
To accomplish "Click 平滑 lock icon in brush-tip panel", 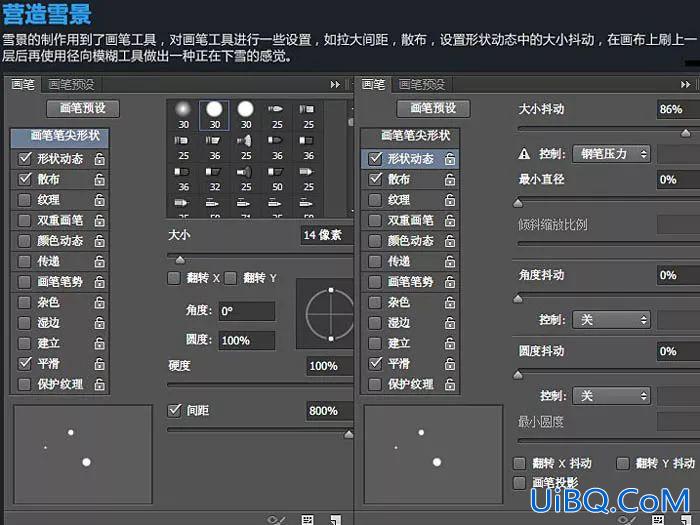I will [100, 364].
